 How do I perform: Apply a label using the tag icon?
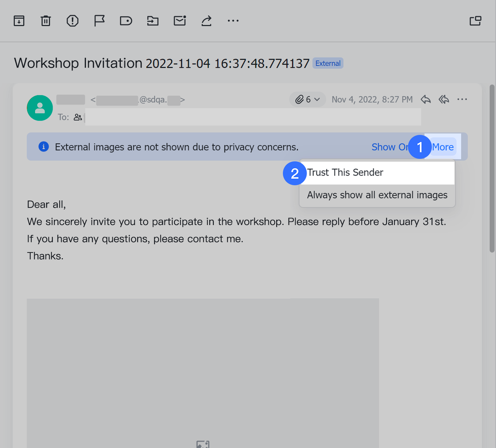126,21
